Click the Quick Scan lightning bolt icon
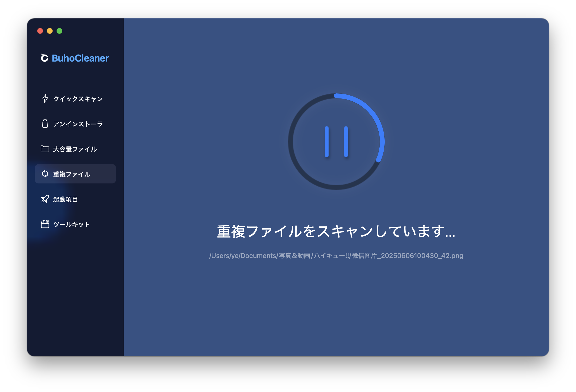576x392 pixels. (45, 98)
